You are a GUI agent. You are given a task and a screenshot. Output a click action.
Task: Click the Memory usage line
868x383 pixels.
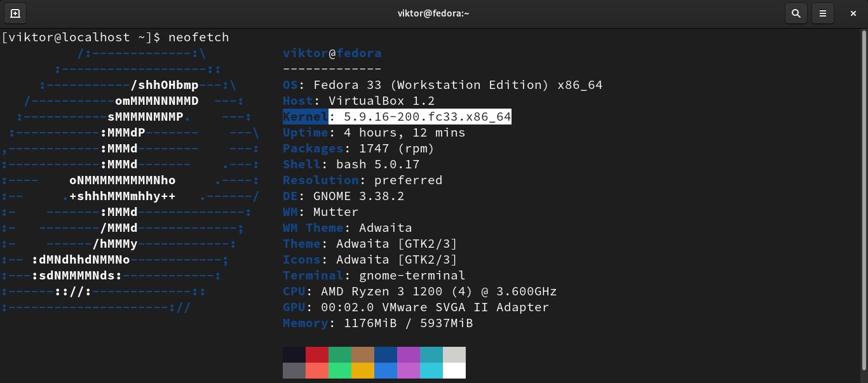(x=377, y=323)
